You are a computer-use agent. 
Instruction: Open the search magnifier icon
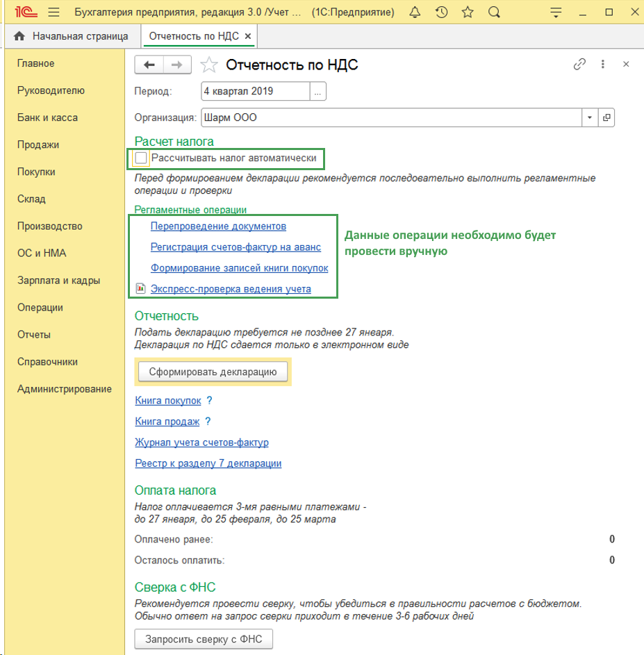494,12
